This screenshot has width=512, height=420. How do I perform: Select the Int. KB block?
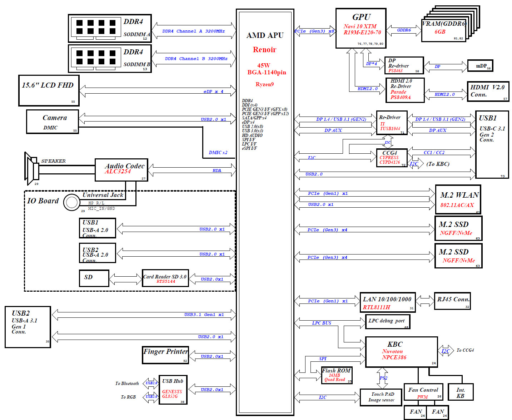(460, 392)
